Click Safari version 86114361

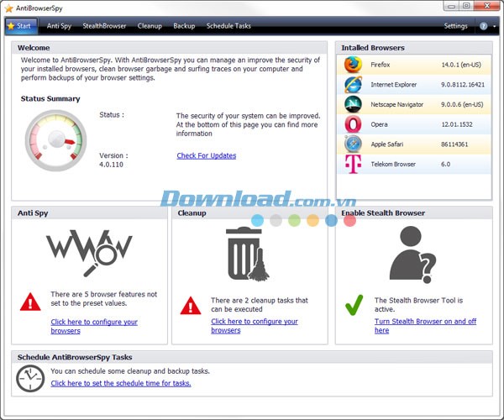pyautogui.click(x=454, y=144)
